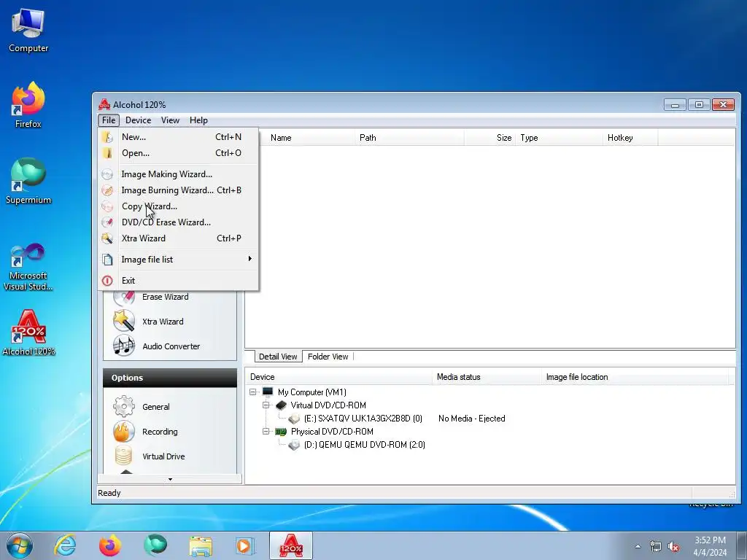Click the Image file location column header
The width and height of the screenshot is (747, 560).
(x=635, y=377)
